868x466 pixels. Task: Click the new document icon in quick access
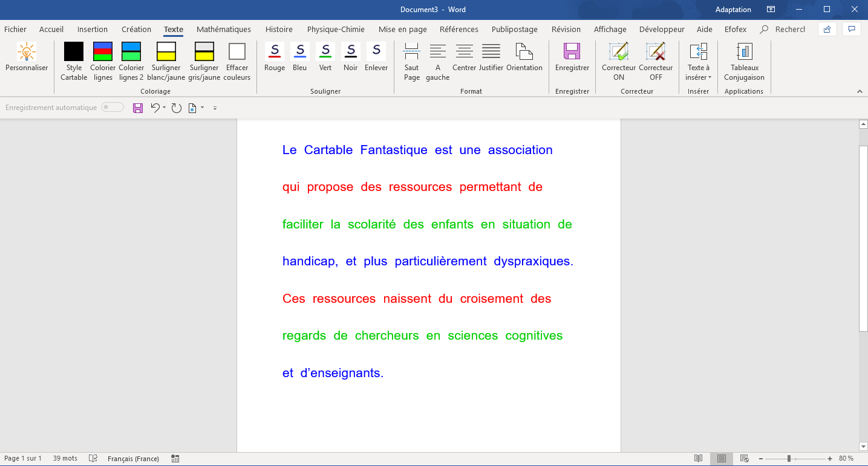[192, 108]
